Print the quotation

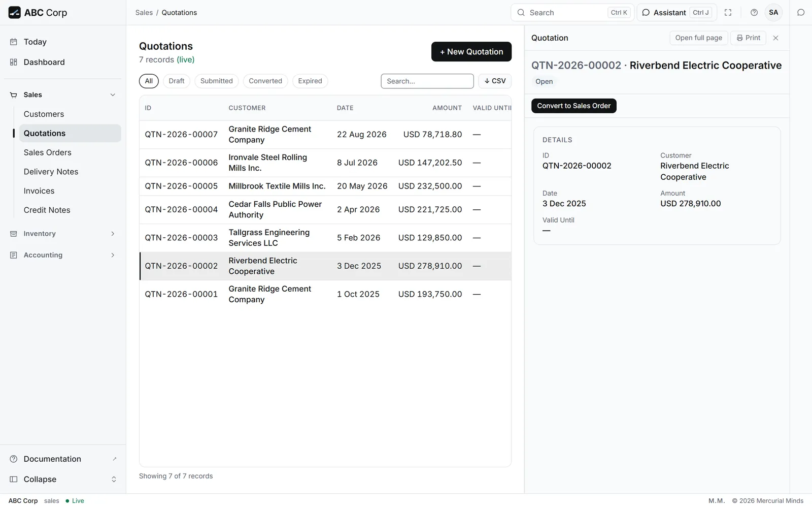click(748, 38)
